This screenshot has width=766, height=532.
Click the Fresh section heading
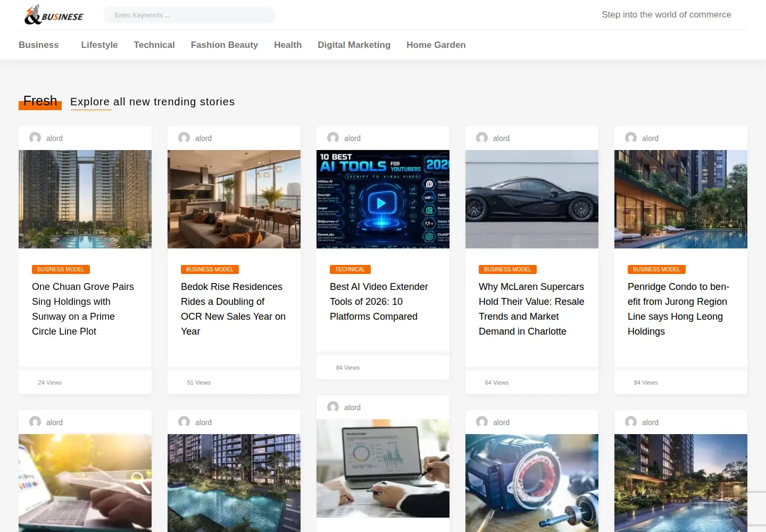(40, 101)
